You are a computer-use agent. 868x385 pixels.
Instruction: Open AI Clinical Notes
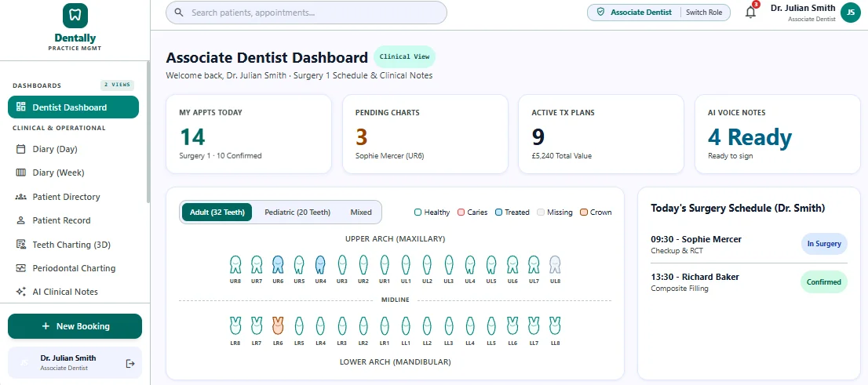point(73,292)
